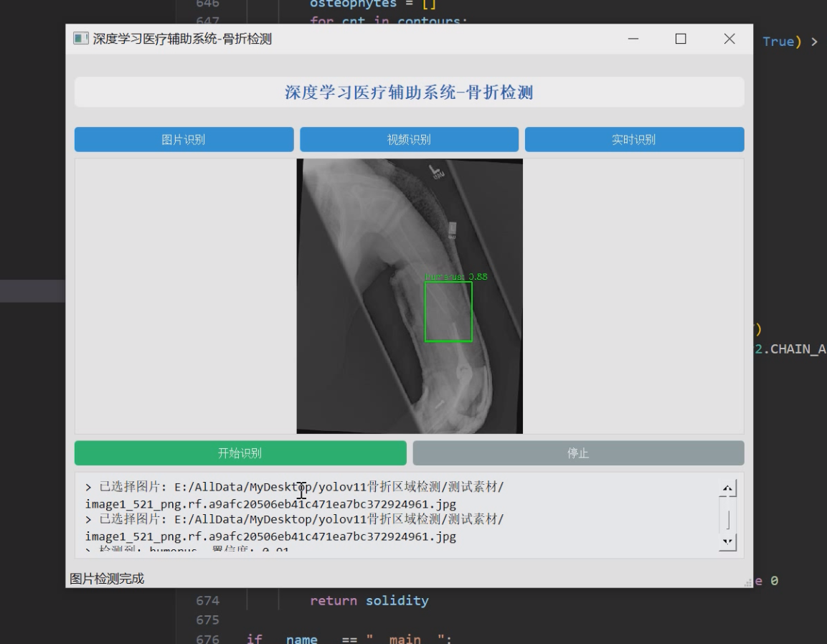
Task: Click the X-ray detection result image
Action: pos(410,296)
